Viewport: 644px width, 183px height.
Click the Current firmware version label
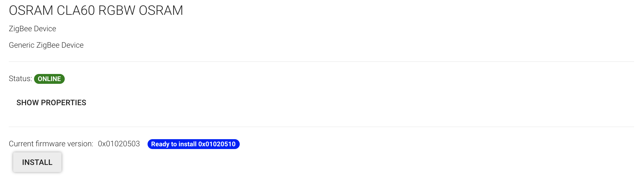pos(51,144)
